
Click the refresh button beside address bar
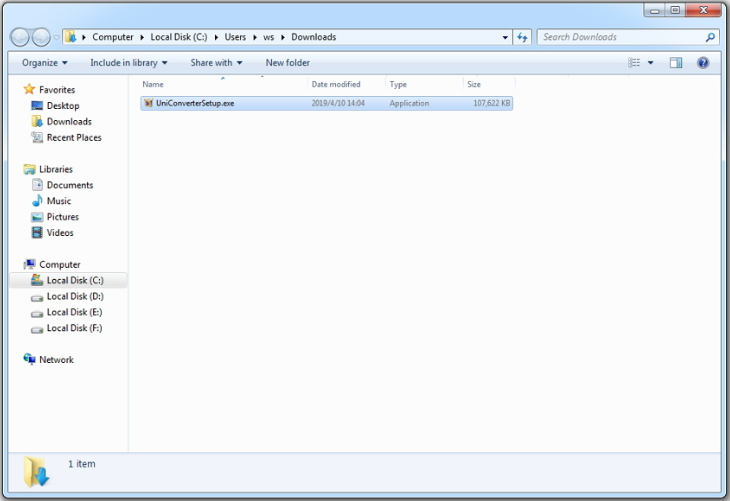pos(522,37)
